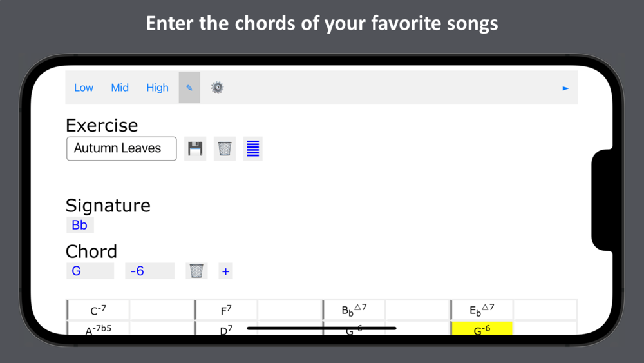Select the Low range tab

[x=84, y=88]
